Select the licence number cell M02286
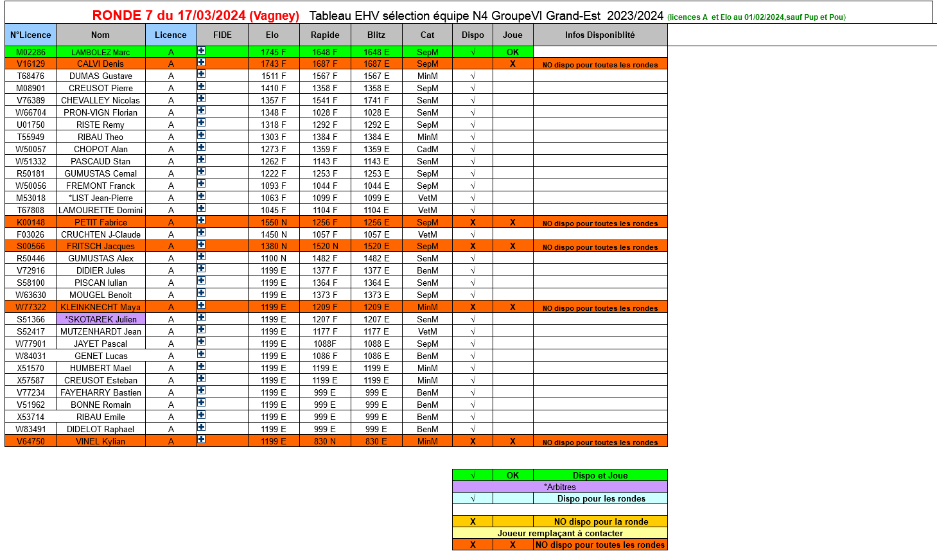 tap(31, 52)
